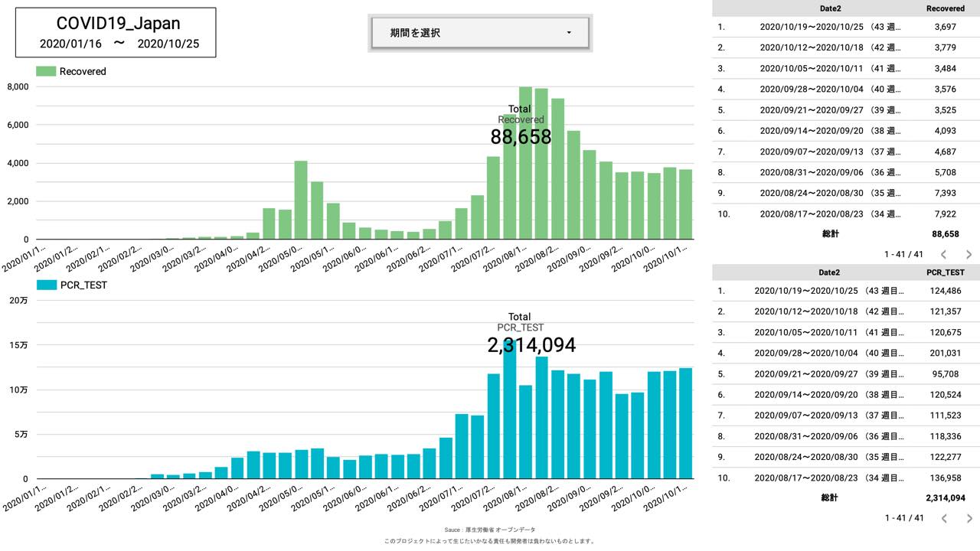The width and height of the screenshot is (980, 551).
Task: Click Date2 header in the PCR_TEST table
Action: point(828,272)
